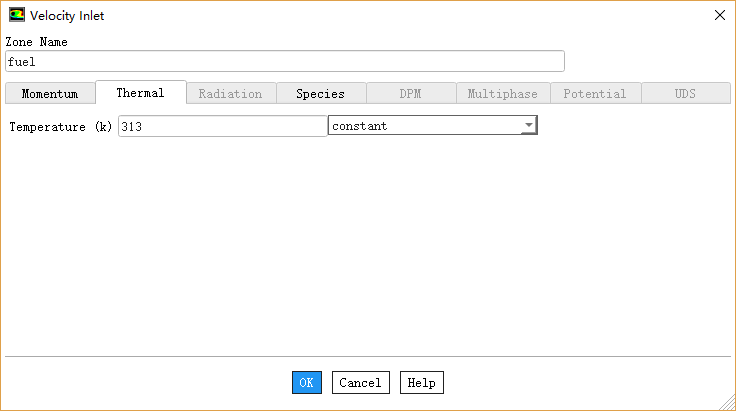The width and height of the screenshot is (736, 411).
Task: Go to the Species tab
Action: [x=320, y=94]
